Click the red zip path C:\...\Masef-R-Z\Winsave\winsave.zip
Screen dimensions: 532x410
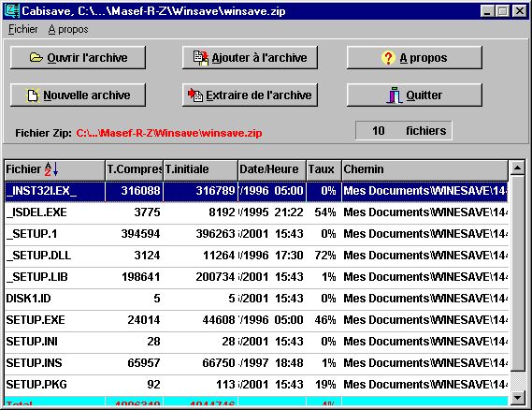click(x=169, y=133)
